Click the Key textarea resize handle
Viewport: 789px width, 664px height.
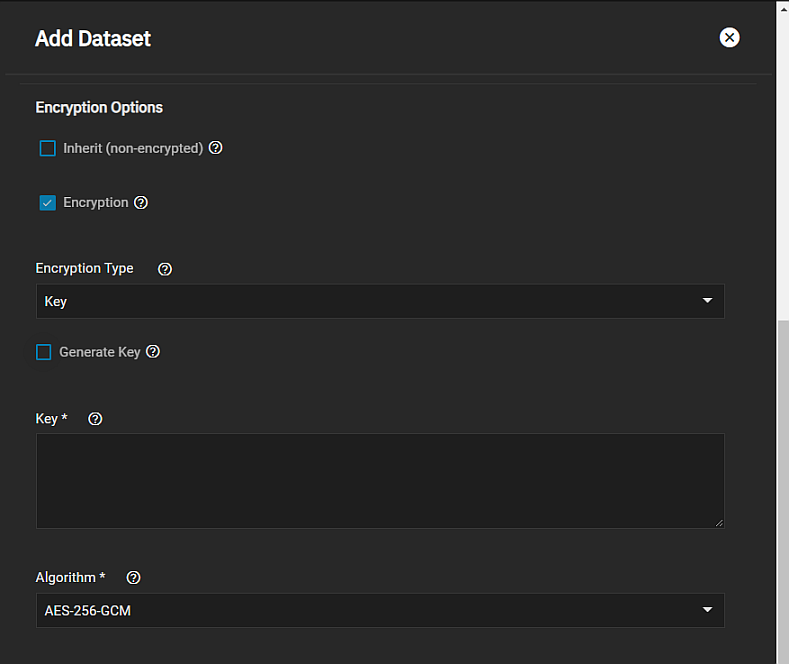(x=719, y=522)
